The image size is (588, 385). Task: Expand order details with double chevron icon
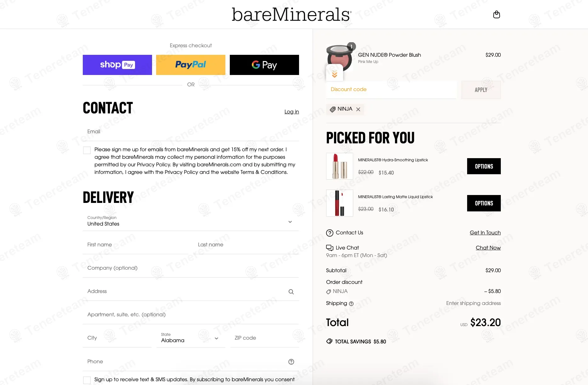point(335,74)
